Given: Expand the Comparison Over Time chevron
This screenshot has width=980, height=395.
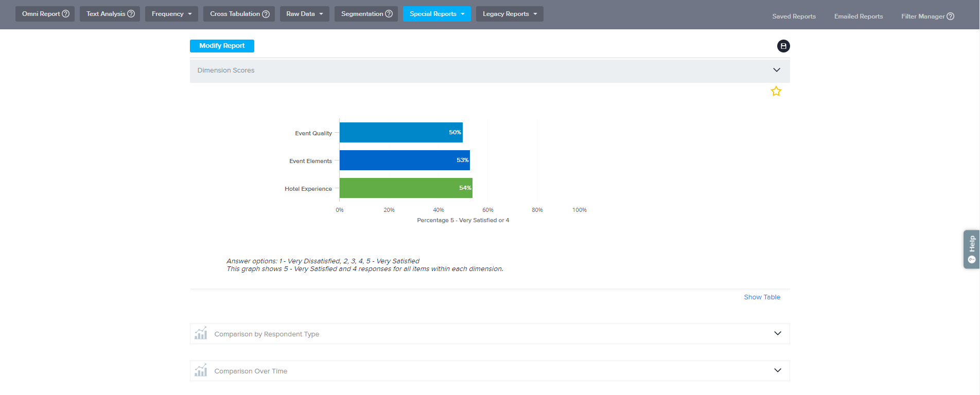Looking at the screenshot, I should pos(777,371).
